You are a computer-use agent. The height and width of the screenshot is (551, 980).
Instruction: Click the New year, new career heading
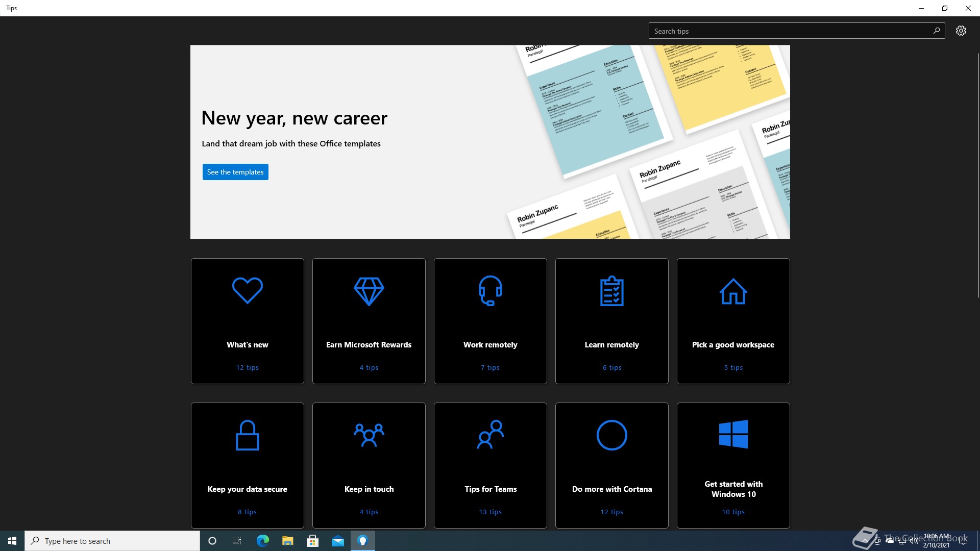(295, 118)
